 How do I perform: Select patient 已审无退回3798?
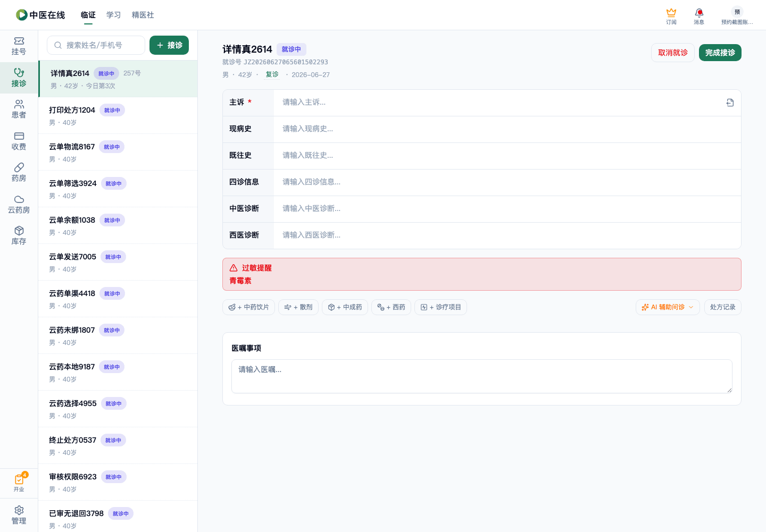[118, 516]
